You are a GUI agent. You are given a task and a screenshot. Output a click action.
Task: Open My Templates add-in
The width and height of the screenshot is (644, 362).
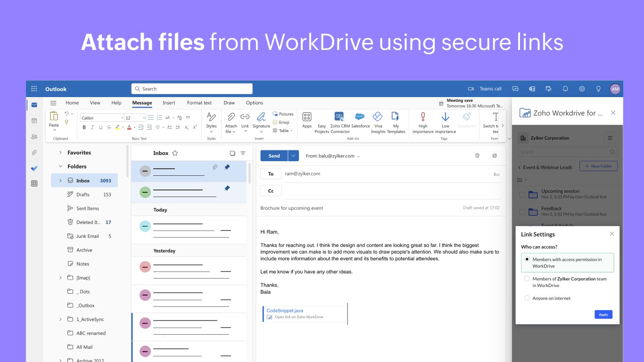396,123
